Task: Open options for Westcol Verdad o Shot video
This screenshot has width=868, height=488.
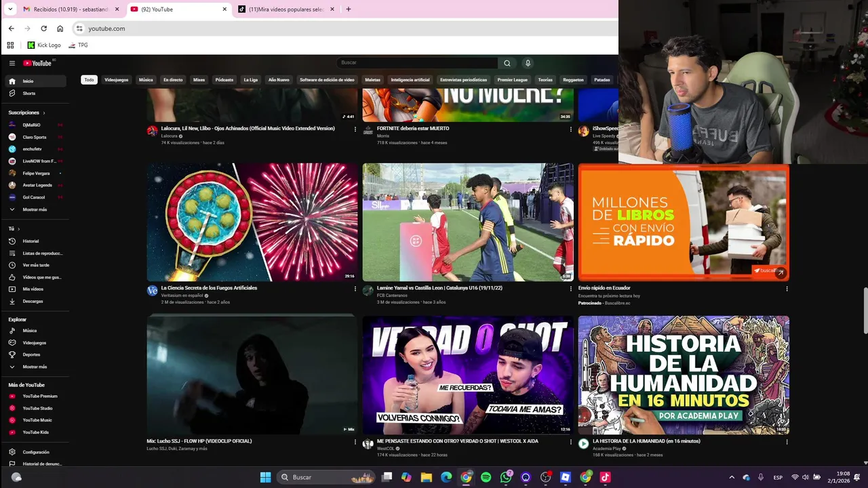Action: point(570,442)
